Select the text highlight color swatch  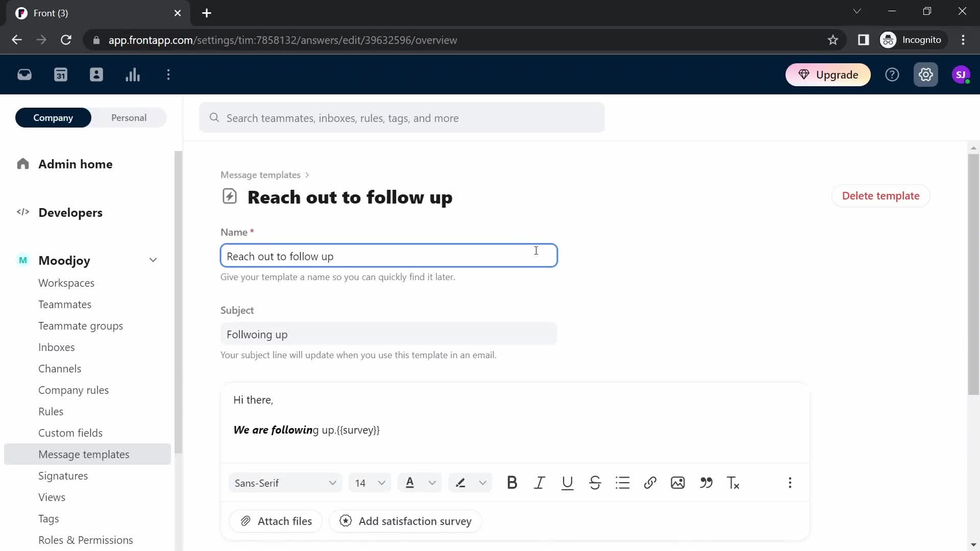click(460, 483)
